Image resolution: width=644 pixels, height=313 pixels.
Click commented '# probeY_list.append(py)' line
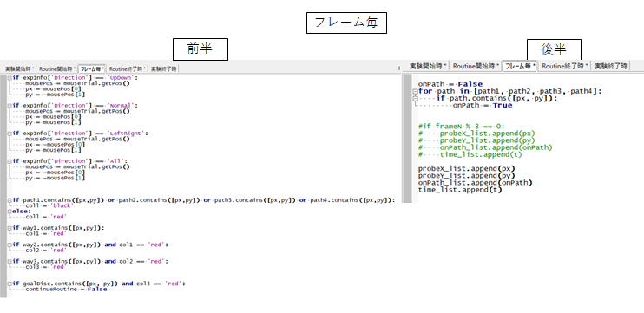476,140
